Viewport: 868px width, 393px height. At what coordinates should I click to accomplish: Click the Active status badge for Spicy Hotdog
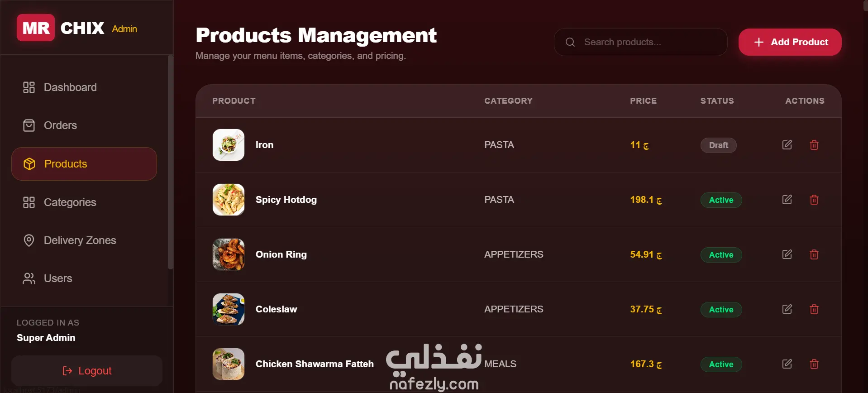point(721,200)
